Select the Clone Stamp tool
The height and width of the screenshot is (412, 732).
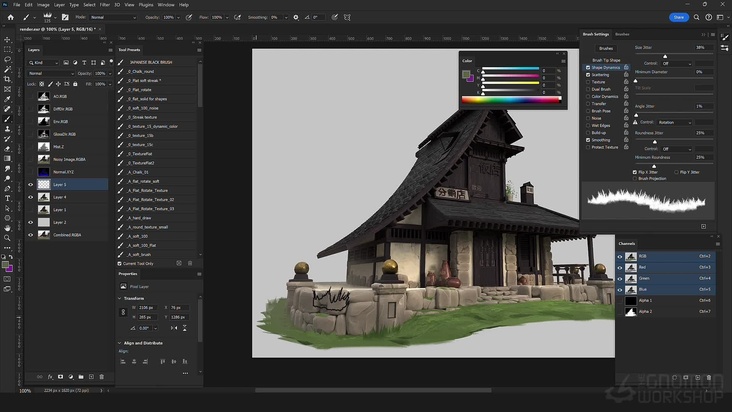[x=7, y=129]
